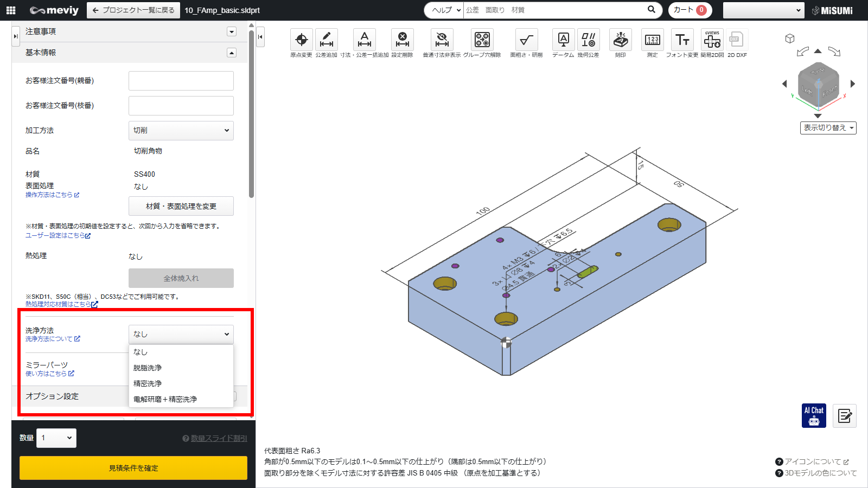The width and height of the screenshot is (868, 488).
Task: Activate the グループ穴解除 ungroup holes tool
Action: (x=482, y=40)
